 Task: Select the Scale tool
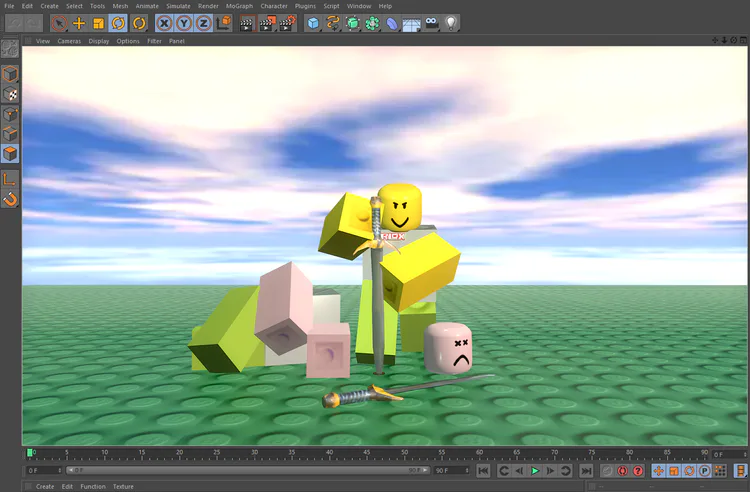pos(99,23)
